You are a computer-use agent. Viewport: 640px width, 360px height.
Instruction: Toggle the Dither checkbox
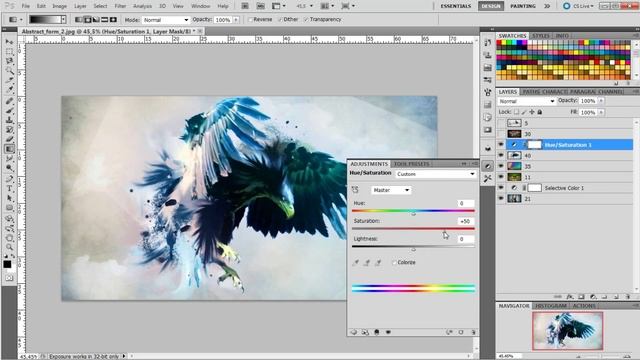pyautogui.click(x=280, y=20)
